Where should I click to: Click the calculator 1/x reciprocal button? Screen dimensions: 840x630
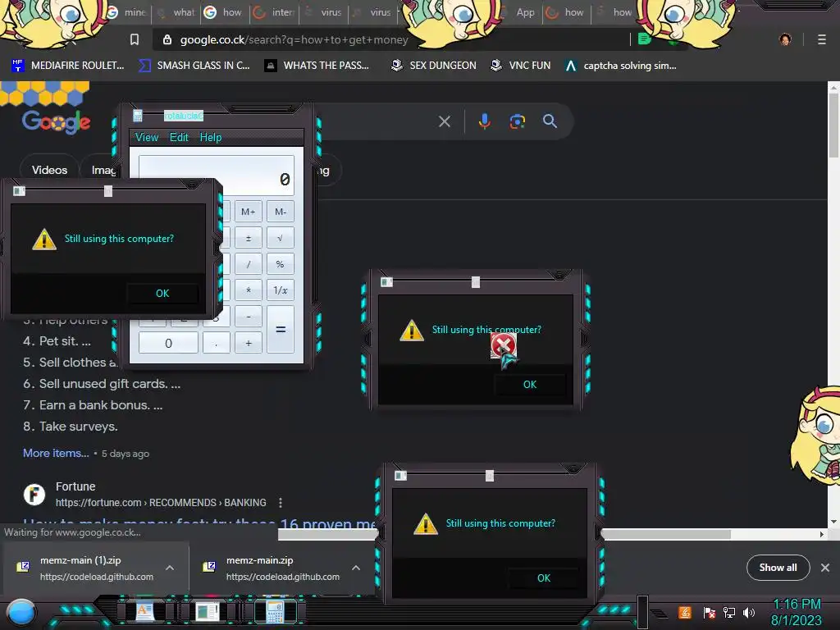point(281,290)
